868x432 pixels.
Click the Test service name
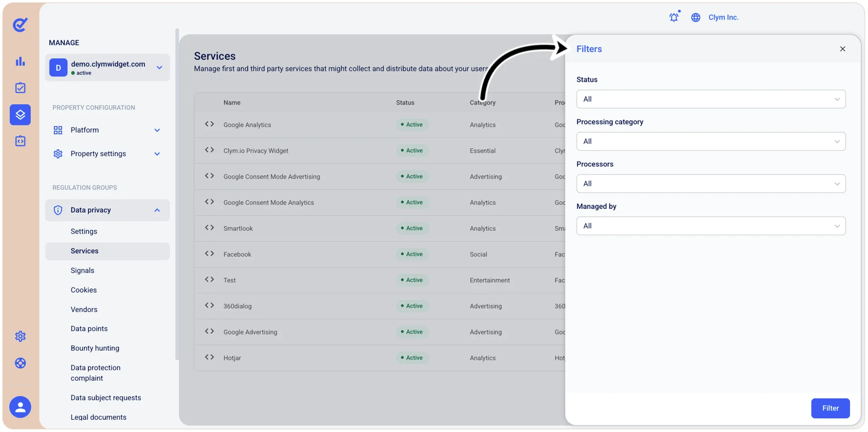point(230,280)
